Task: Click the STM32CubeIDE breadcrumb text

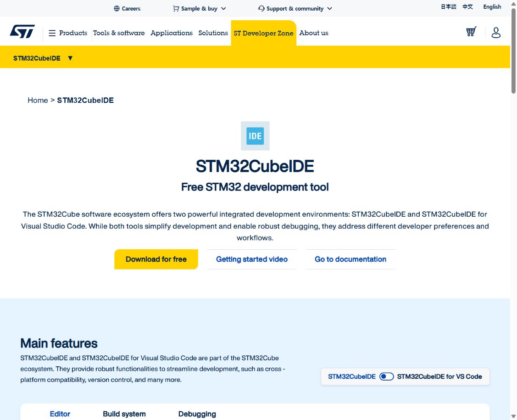Action: coord(85,100)
